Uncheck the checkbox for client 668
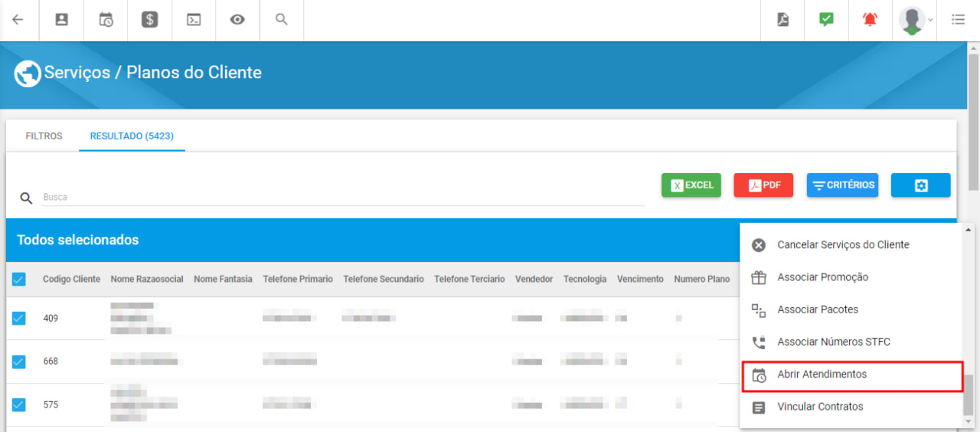 (18, 362)
